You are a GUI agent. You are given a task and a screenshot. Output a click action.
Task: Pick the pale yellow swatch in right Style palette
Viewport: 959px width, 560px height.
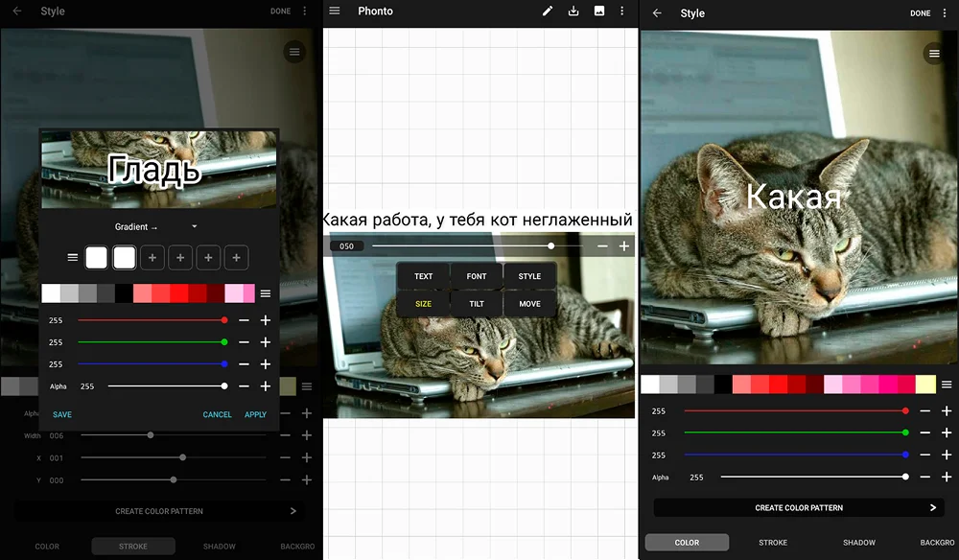point(925,385)
